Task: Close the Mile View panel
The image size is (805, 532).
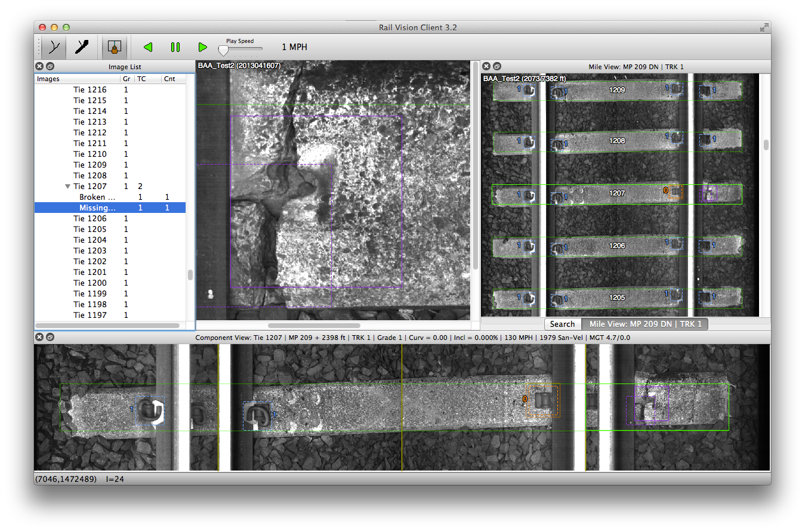Action: tap(486, 67)
